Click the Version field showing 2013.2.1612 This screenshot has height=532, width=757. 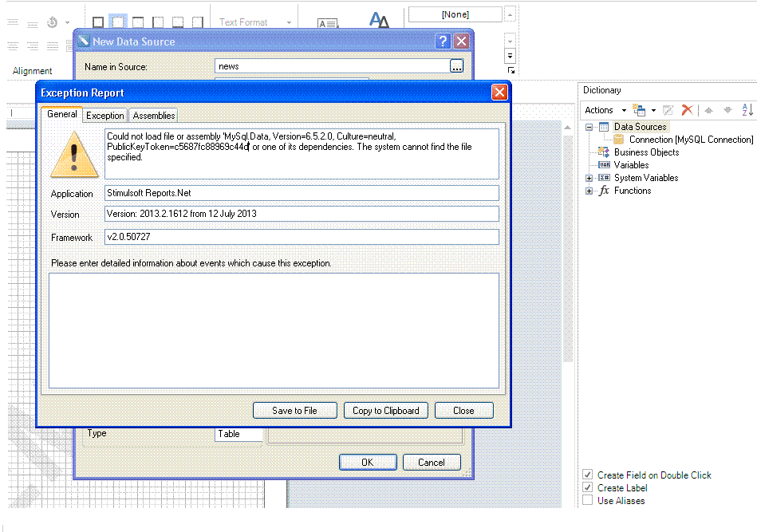(302, 214)
